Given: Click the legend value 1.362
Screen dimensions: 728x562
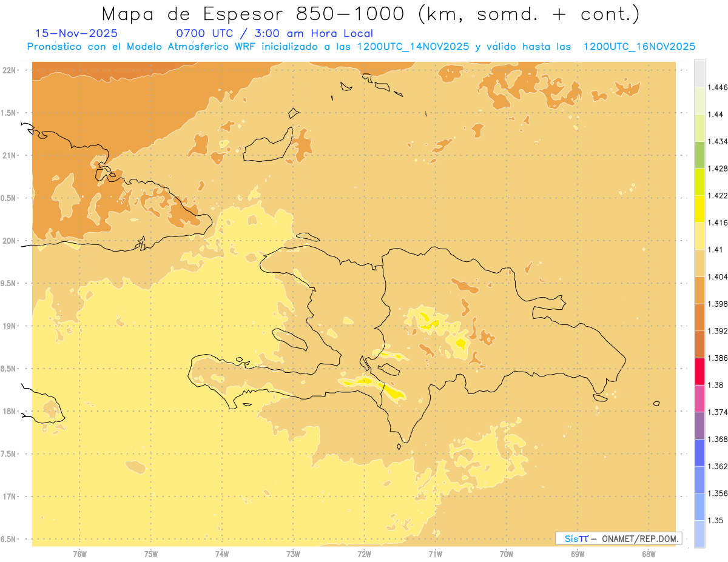Looking at the screenshot, I should pyautogui.click(x=719, y=466).
